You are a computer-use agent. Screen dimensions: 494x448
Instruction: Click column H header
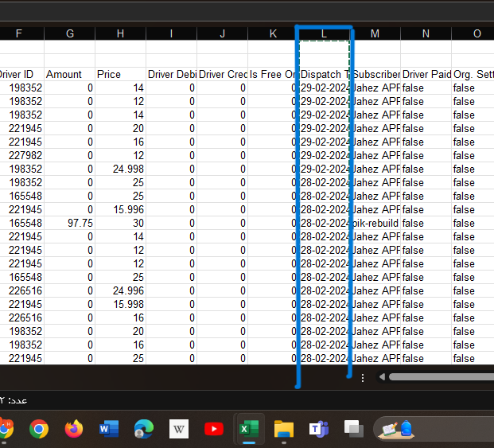pyautogui.click(x=121, y=33)
